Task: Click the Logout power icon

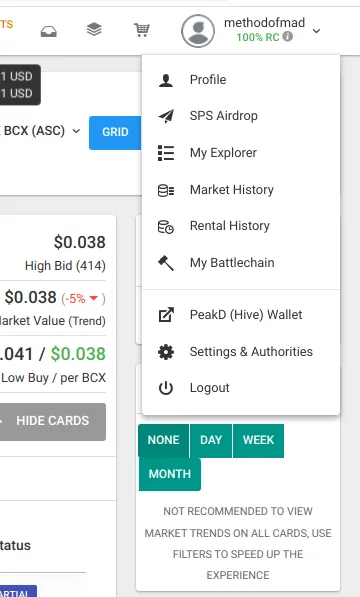Action: (166, 388)
